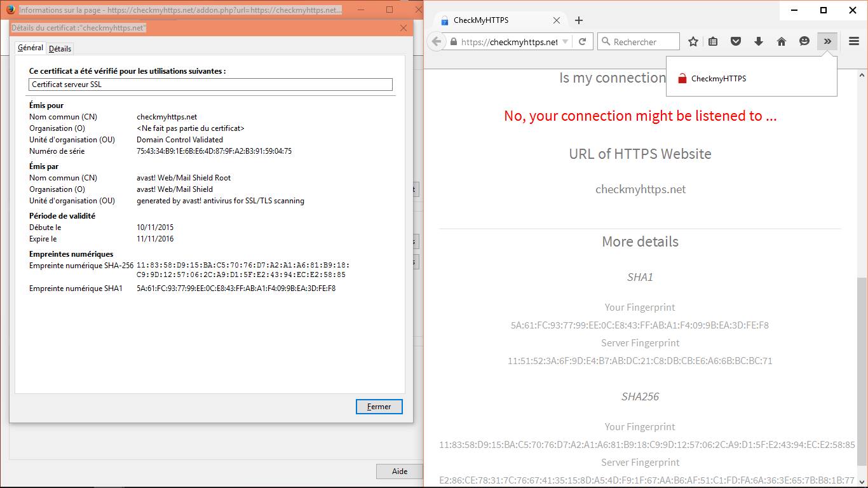This screenshot has height=488, width=868.
Task: Click SHA1 Server Fingerprint value 11:51:52
Action: coord(640,361)
